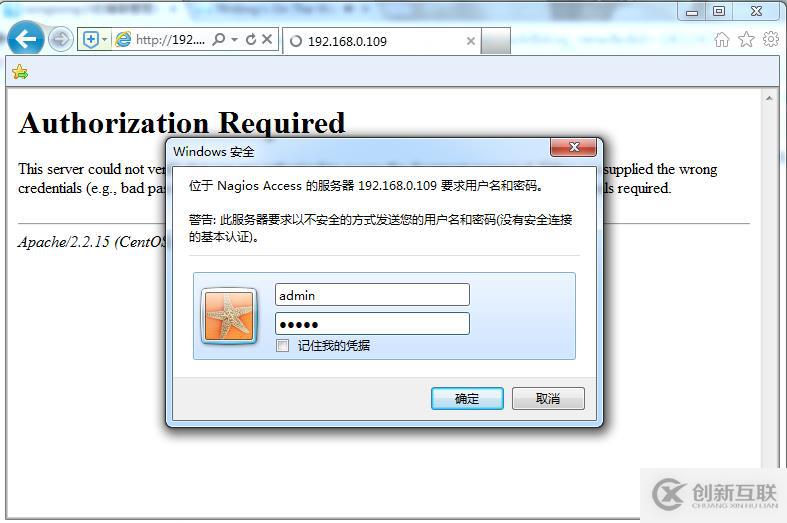787x523 pixels.
Task: Click the username field containing admin
Action: (372, 295)
